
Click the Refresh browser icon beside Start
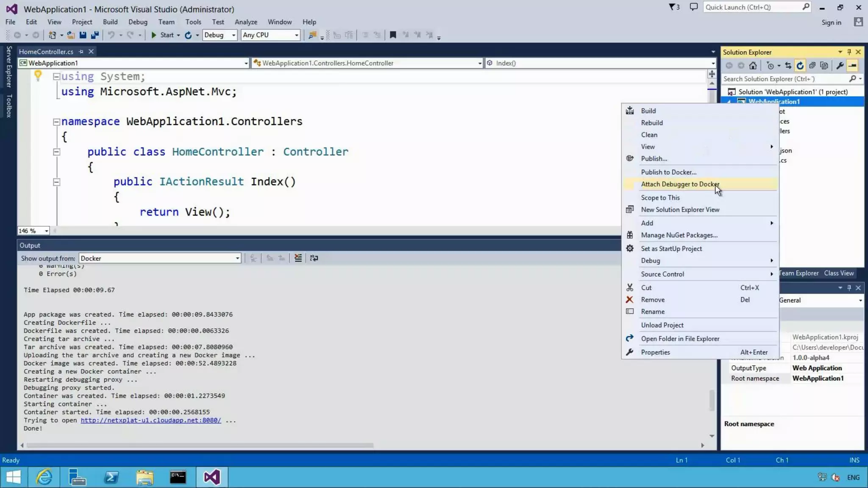188,35
